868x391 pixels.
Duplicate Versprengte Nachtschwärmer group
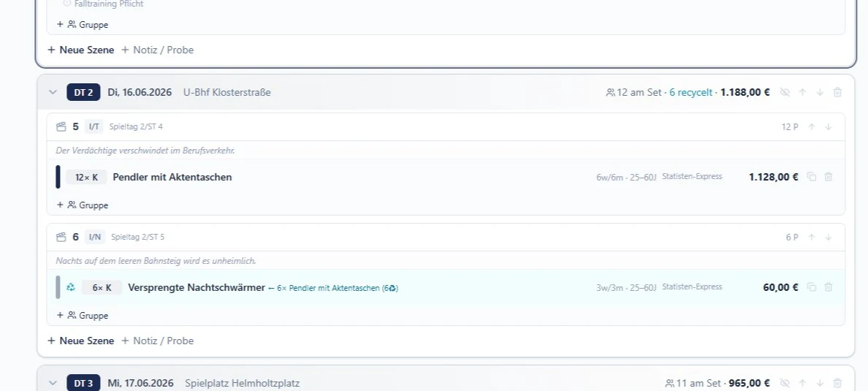click(x=812, y=287)
